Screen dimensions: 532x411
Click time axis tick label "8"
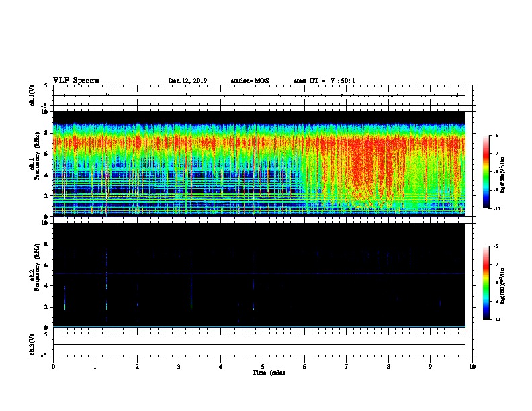(x=388, y=367)
